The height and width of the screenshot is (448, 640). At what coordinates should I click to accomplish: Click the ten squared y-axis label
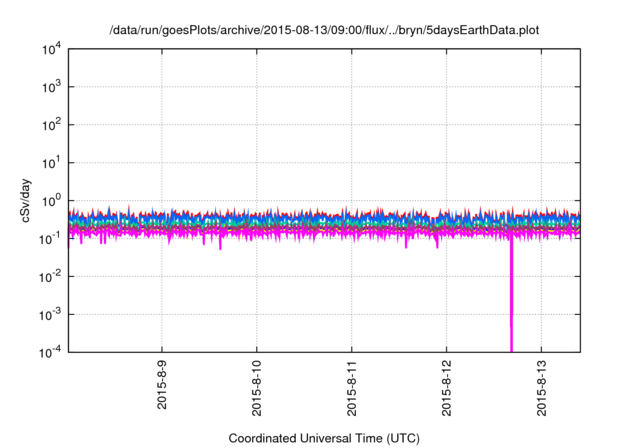[51, 125]
